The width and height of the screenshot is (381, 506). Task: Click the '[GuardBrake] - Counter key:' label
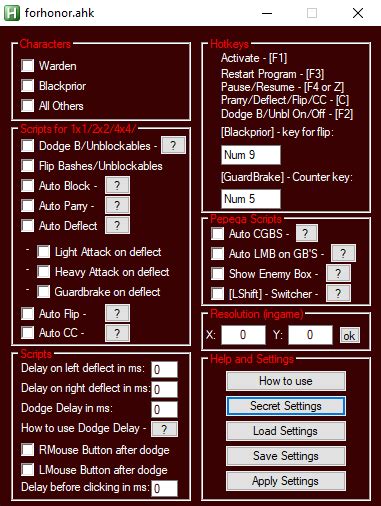287,177
